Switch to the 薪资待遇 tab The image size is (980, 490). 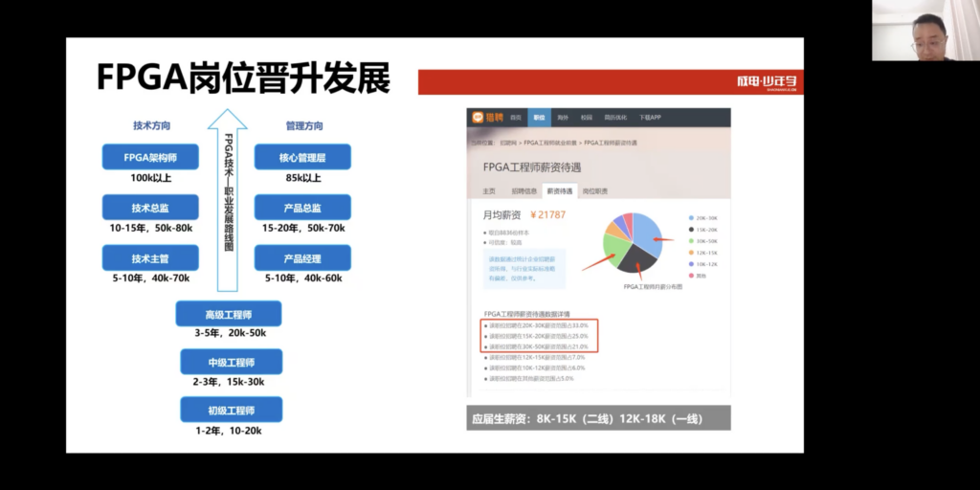click(560, 191)
